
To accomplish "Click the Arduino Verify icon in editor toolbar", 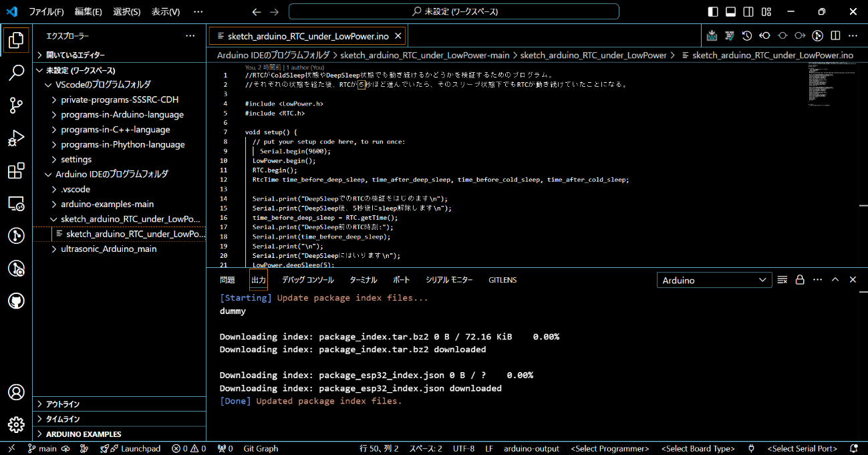I will pos(730,35).
